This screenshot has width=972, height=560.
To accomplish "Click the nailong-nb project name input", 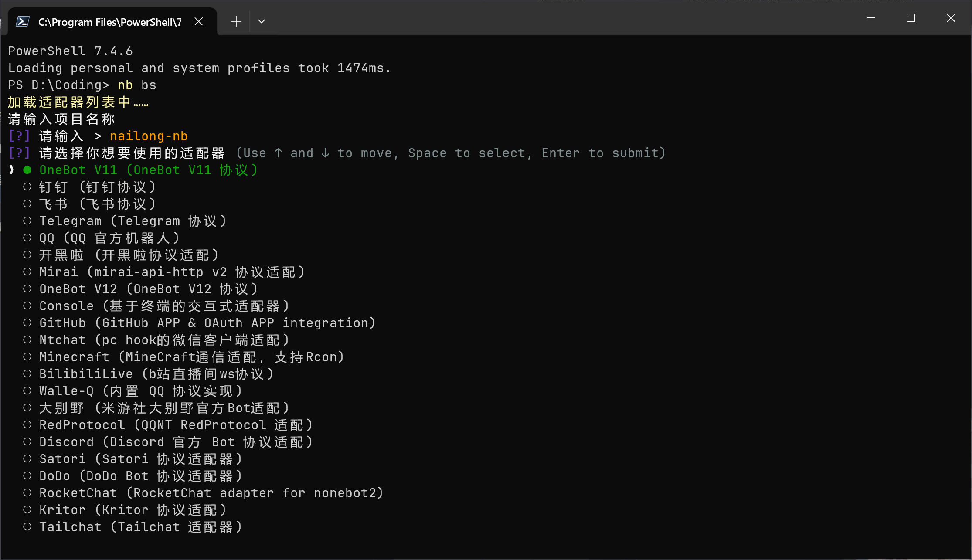I will (149, 136).
